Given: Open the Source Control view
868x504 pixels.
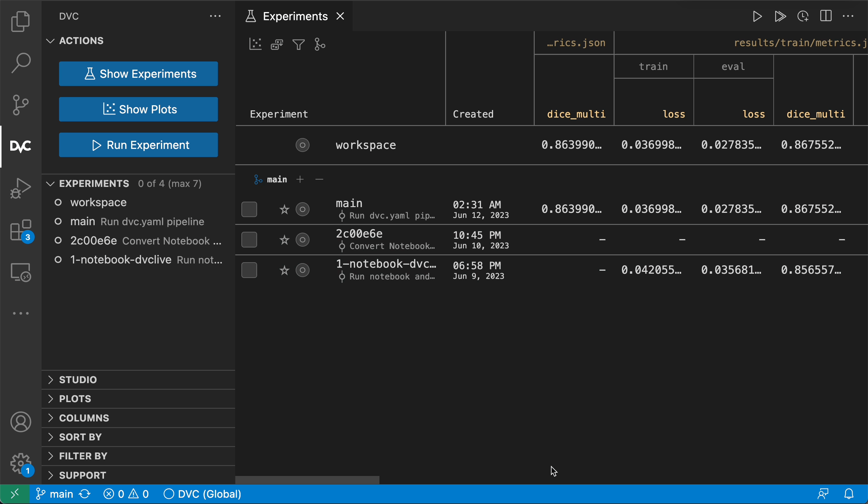Looking at the screenshot, I should coord(20,104).
